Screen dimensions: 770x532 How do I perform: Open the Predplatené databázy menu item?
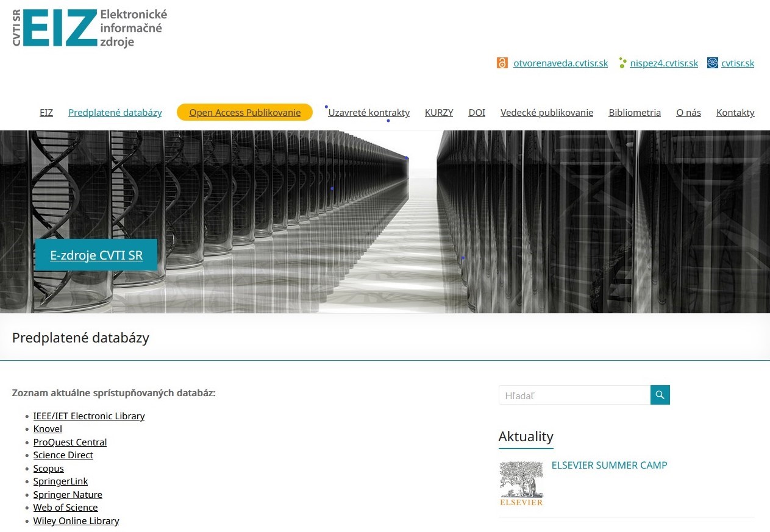[x=115, y=113]
